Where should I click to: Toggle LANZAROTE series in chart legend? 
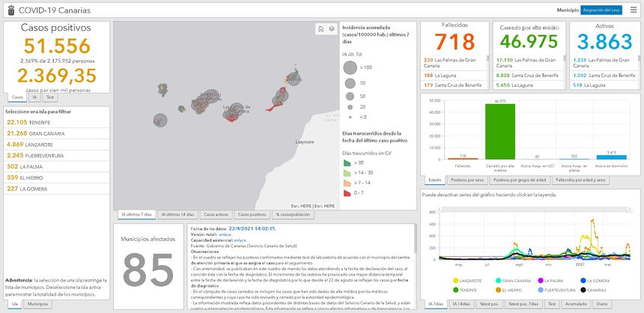pyautogui.click(x=468, y=281)
